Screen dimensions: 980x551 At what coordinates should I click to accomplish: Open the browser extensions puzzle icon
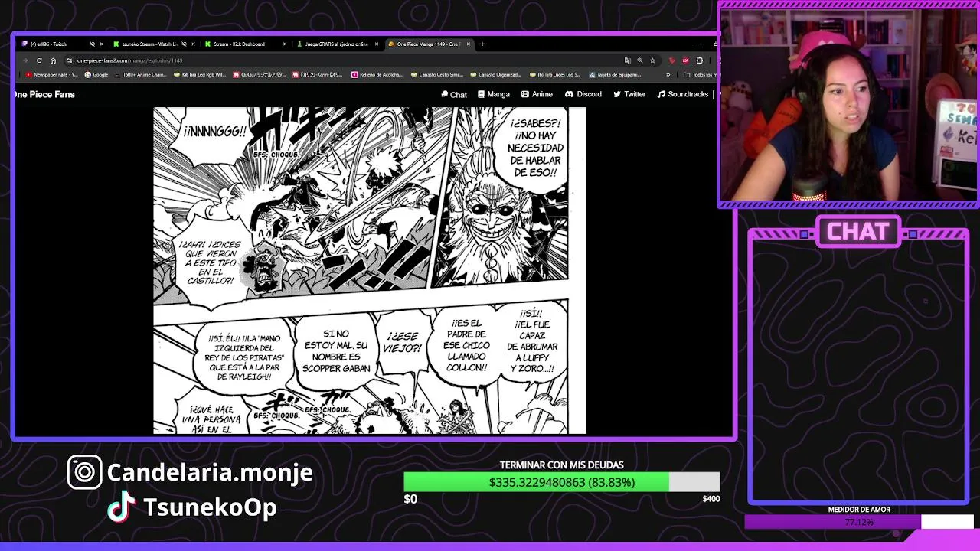[x=699, y=60]
